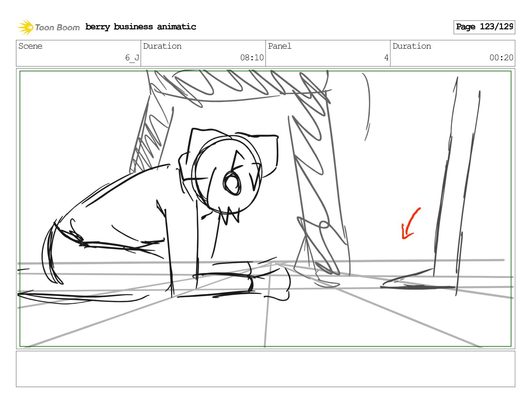
Task: Select the 'Panel' header label
Action: coord(280,46)
